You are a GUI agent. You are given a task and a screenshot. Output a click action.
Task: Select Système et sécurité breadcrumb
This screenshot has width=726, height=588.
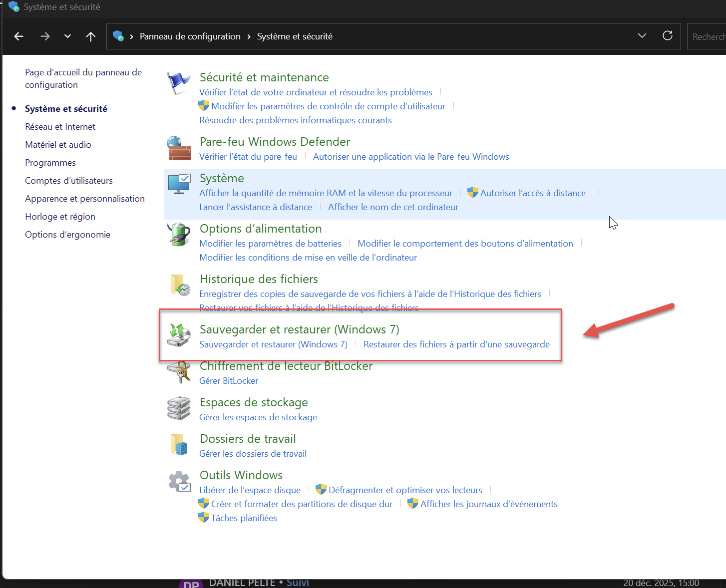pos(295,36)
